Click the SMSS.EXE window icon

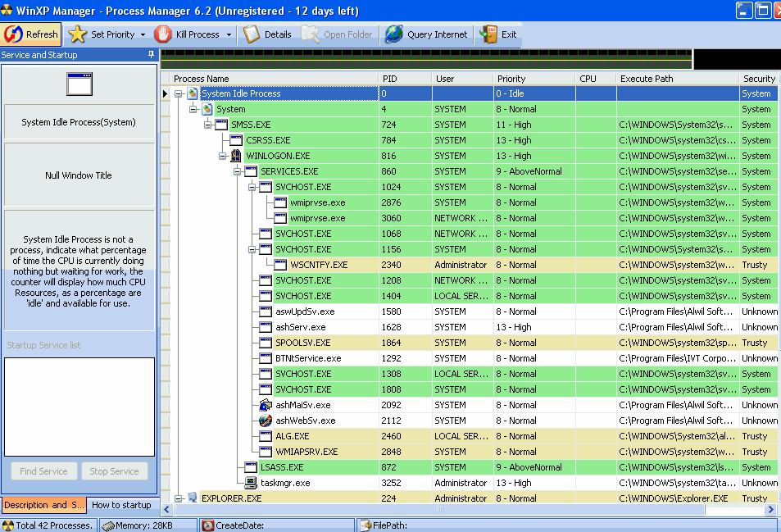[221, 125]
